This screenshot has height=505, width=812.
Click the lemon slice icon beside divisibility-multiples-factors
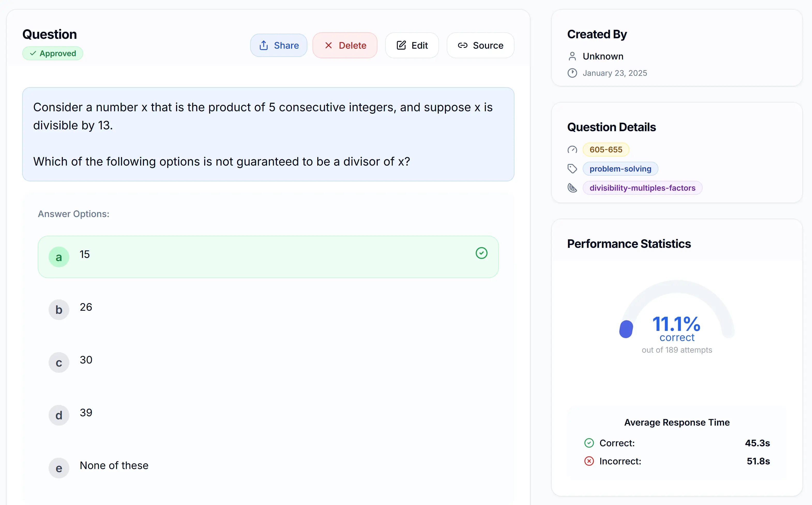(572, 188)
